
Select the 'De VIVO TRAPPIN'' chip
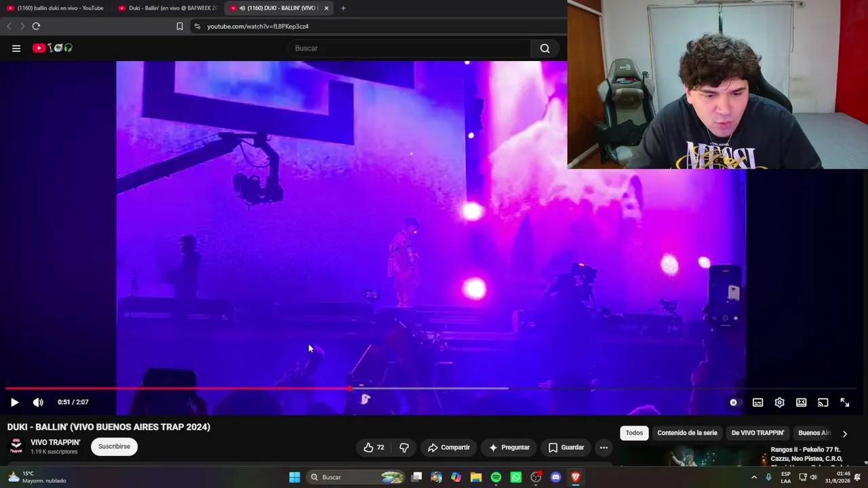click(757, 433)
